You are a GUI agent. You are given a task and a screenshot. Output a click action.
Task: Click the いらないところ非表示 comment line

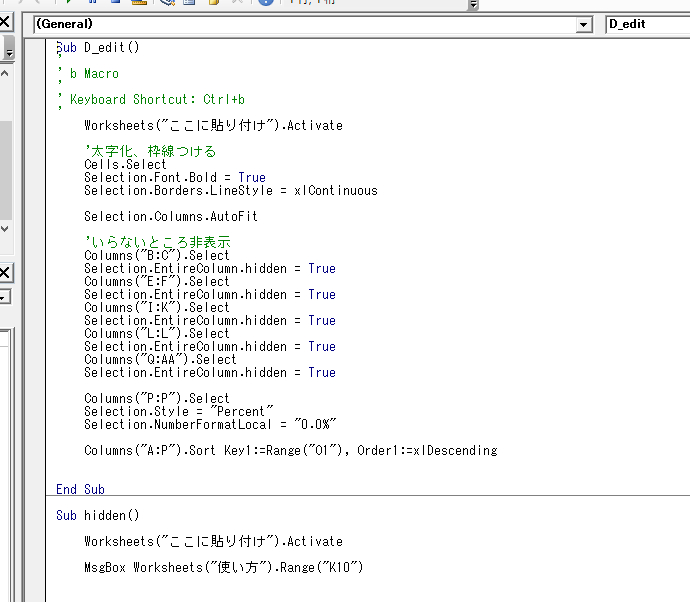click(x=157, y=242)
